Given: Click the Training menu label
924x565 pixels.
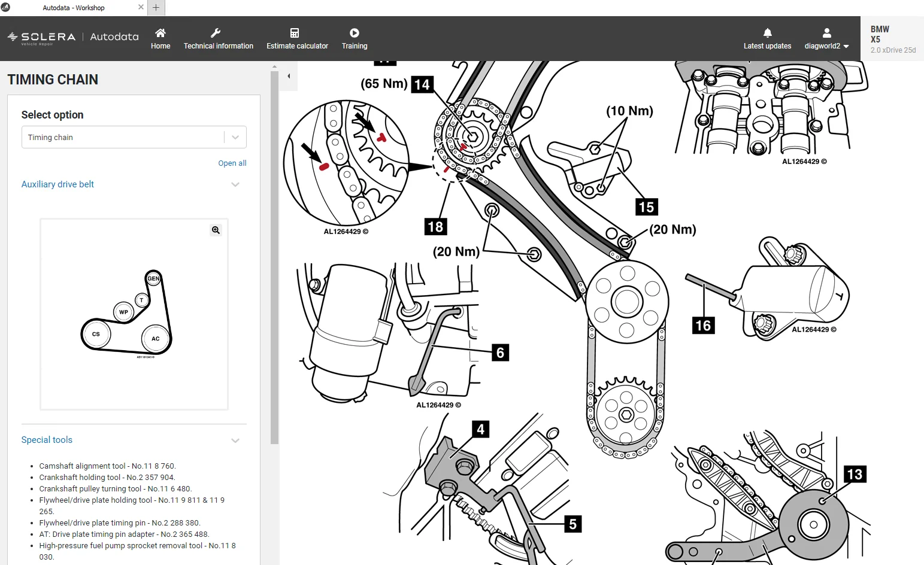Looking at the screenshot, I should (x=355, y=46).
